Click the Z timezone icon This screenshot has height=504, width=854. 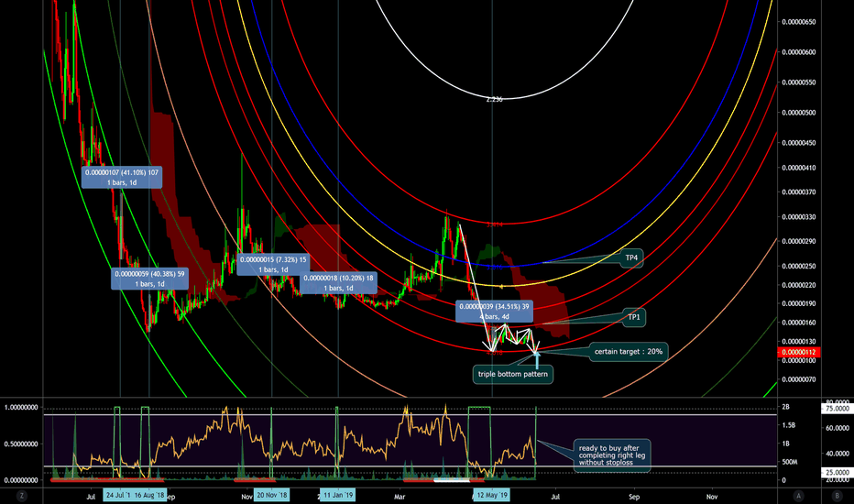coord(21,496)
